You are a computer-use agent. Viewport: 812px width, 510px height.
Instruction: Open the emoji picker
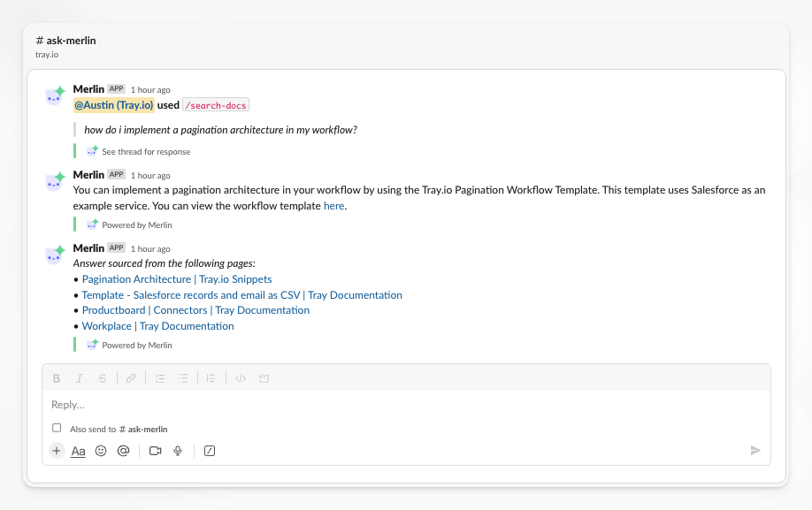[x=101, y=451]
